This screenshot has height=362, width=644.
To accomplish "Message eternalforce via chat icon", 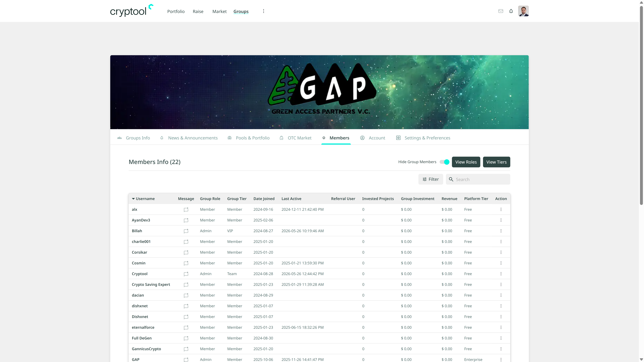I will point(186,328).
